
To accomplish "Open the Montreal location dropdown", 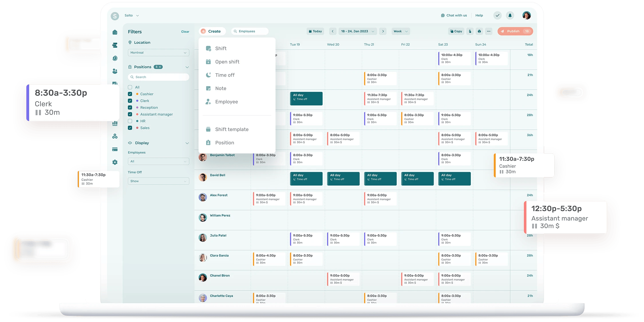I will (x=158, y=52).
